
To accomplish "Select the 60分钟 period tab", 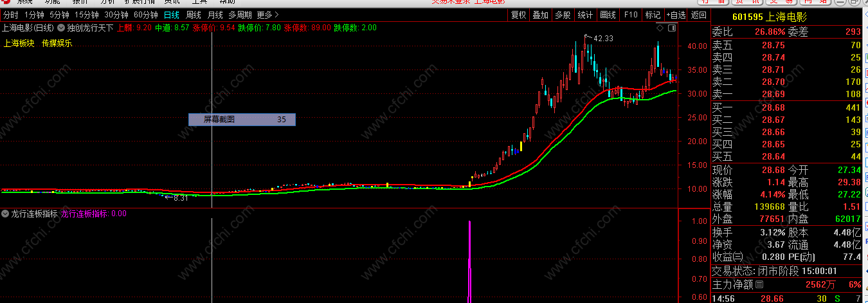I will (x=146, y=15).
